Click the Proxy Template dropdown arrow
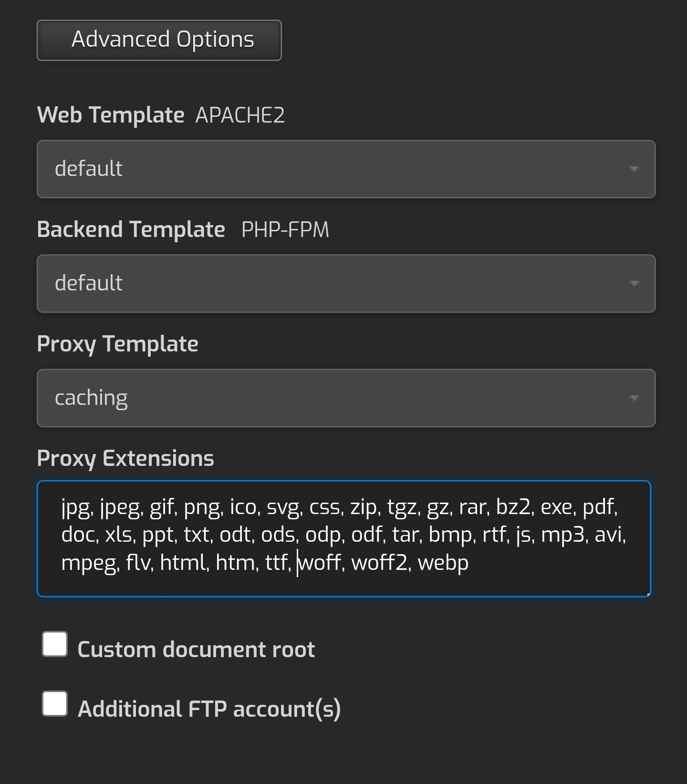Image resolution: width=687 pixels, height=784 pixels. point(635,397)
